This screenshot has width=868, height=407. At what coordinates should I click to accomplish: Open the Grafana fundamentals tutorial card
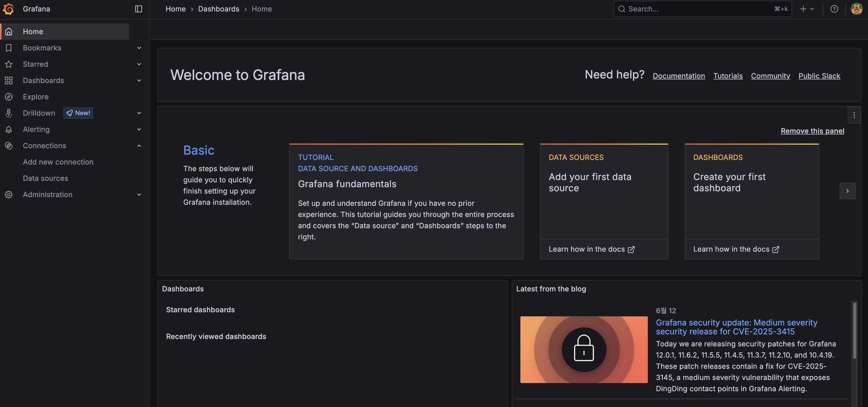pos(406,201)
